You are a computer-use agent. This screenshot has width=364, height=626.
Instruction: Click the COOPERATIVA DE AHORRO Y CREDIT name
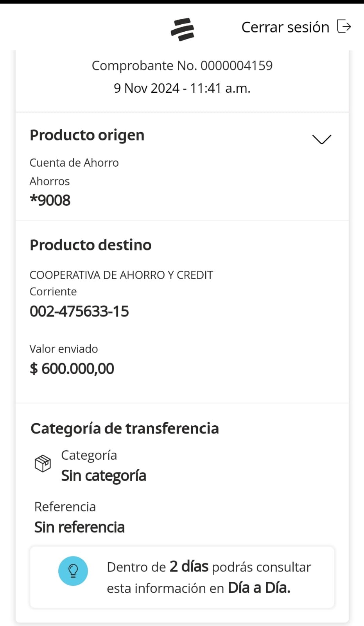[x=121, y=275]
